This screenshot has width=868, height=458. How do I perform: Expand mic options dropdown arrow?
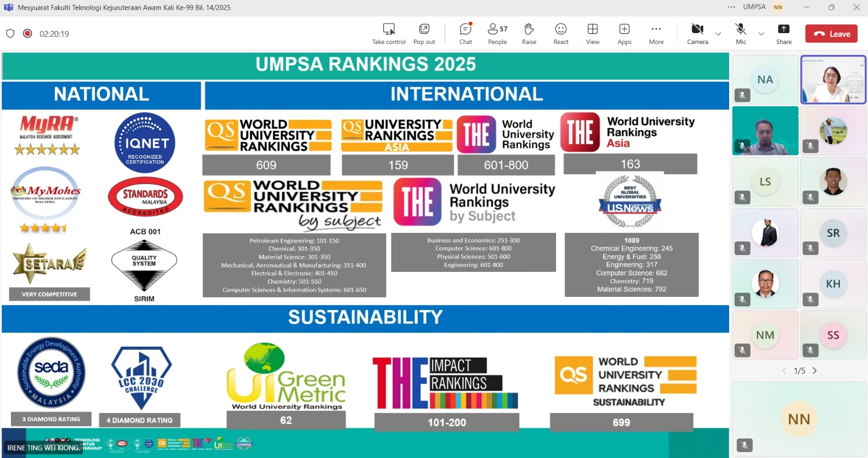[761, 34]
